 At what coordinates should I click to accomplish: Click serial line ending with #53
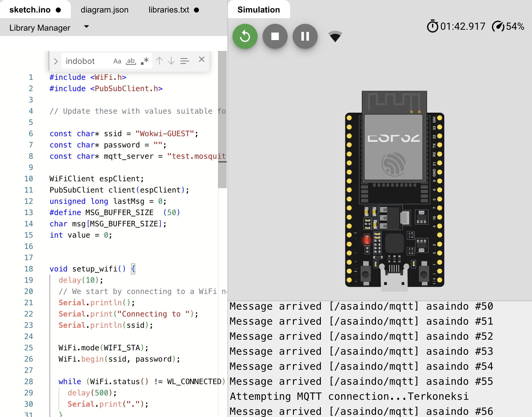[361, 351]
